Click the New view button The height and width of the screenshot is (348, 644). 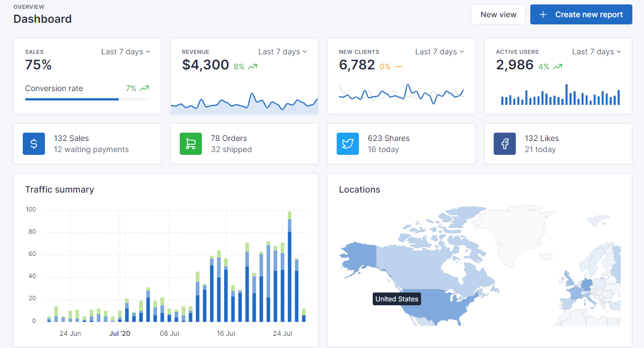(498, 15)
